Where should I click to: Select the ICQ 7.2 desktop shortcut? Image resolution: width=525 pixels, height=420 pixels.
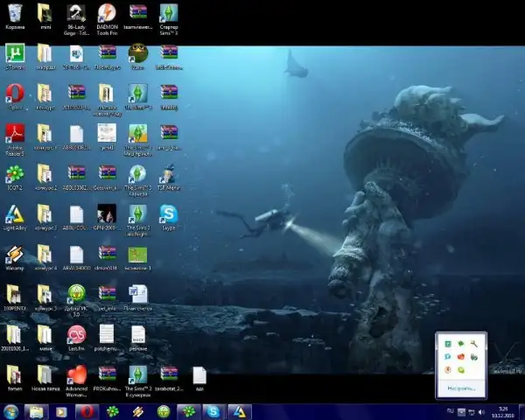[14, 174]
